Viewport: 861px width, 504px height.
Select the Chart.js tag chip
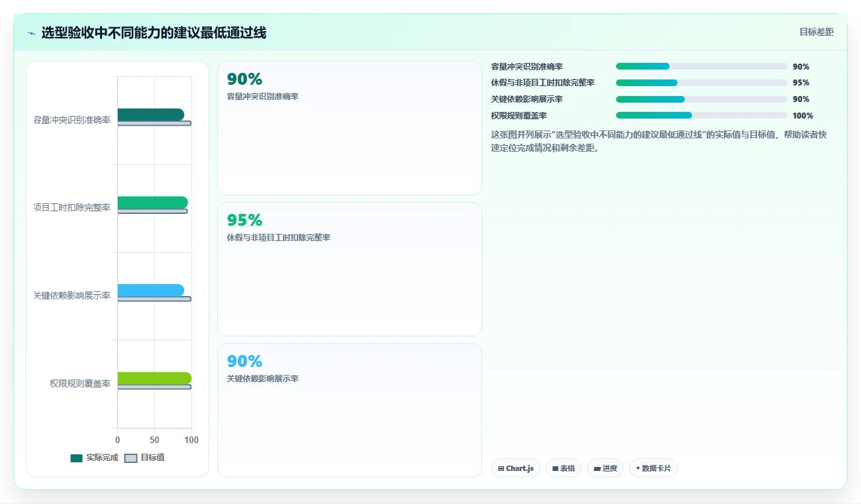pyautogui.click(x=516, y=468)
